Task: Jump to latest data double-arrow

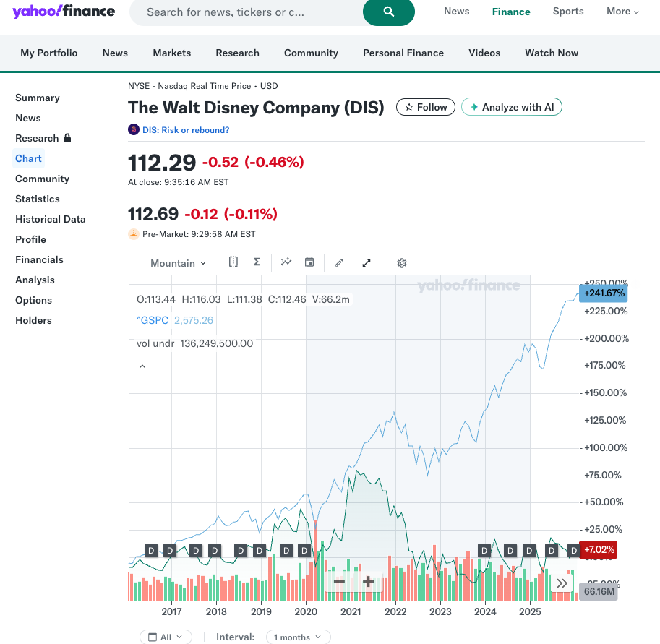Action: [x=562, y=583]
